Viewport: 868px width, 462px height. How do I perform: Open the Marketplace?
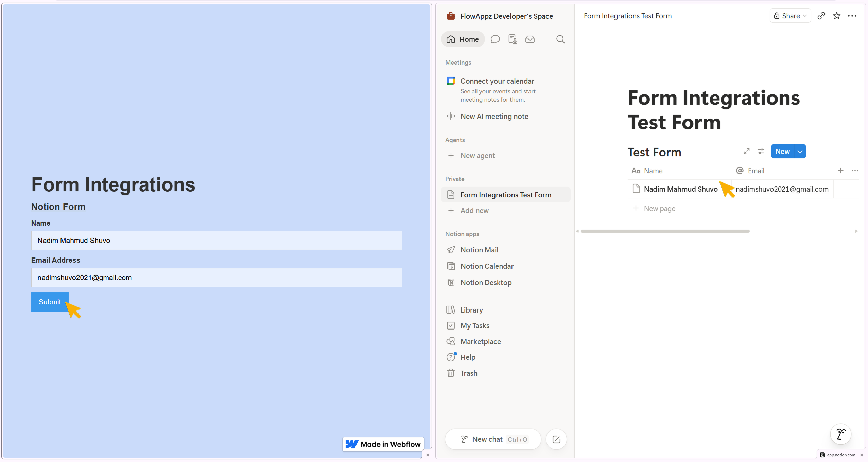coord(481,342)
